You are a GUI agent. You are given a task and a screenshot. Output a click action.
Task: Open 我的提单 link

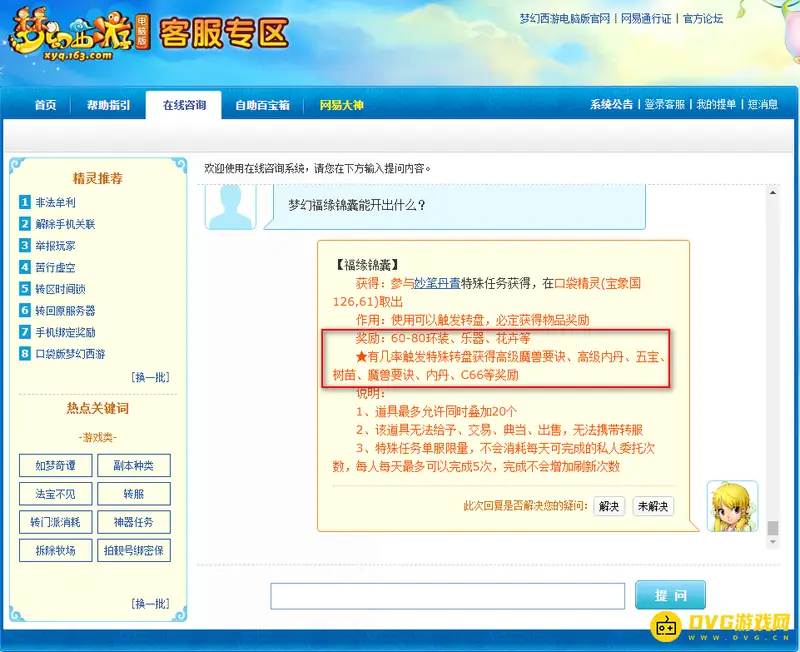716,104
